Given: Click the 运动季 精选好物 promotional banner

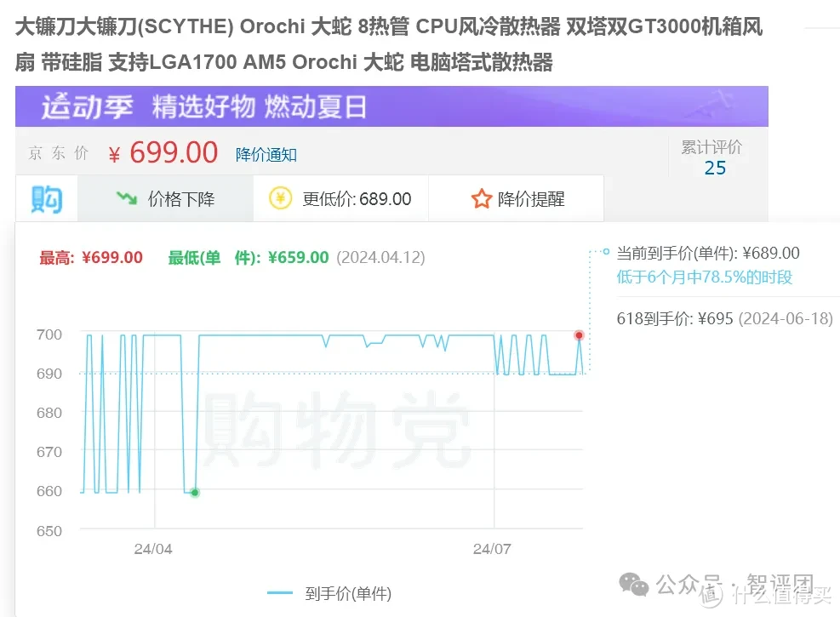Looking at the screenshot, I should pyautogui.click(x=391, y=106).
